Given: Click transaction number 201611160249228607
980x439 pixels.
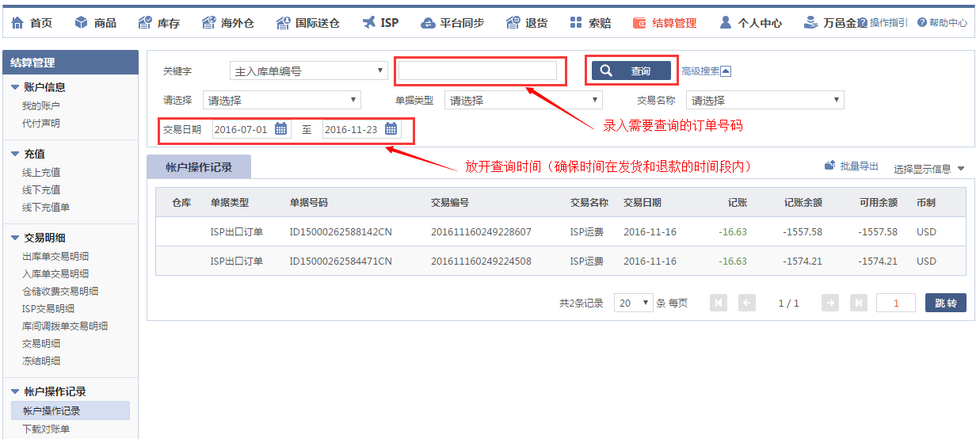Looking at the screenshot, I should coord(481,232).
